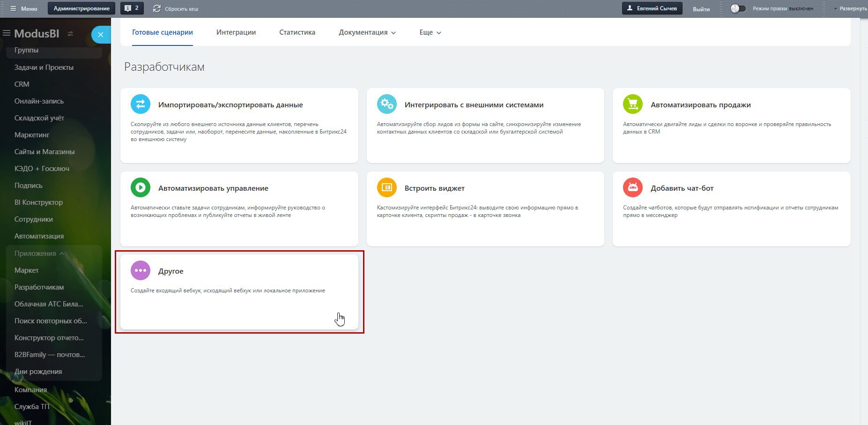Click the Администрирование button

82,8
